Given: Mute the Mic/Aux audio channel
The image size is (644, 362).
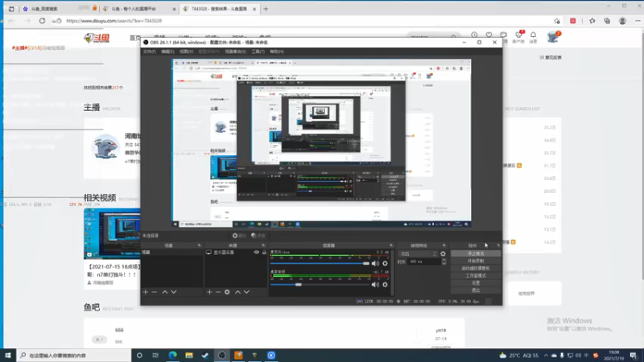Looking at the screenshot, I should (x=375, y=264).
